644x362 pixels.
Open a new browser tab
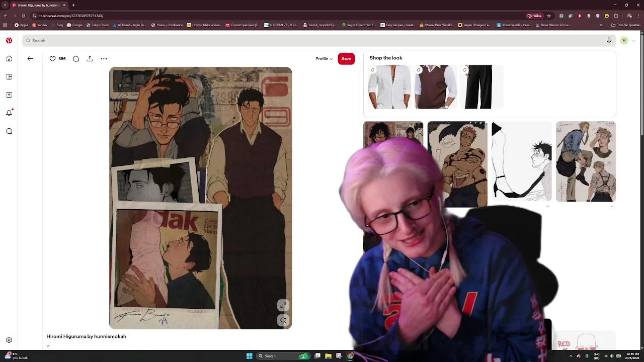73,5
